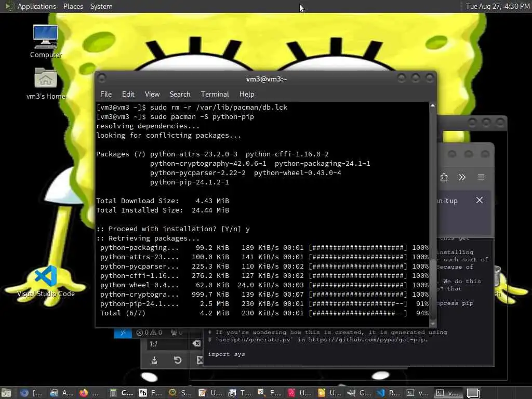Open the Terminal menu in the menu bar
The width and height of the screenshot is (532, 399).
(215, 95)
